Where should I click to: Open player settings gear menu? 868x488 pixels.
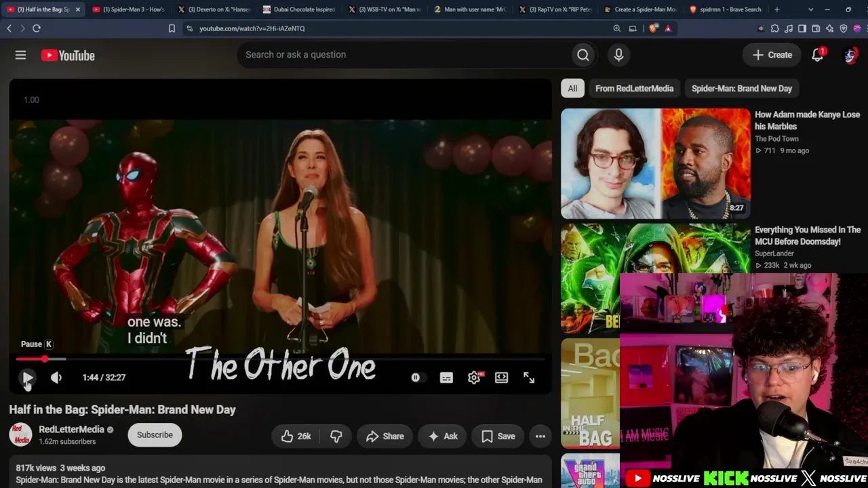pos(474,378)
